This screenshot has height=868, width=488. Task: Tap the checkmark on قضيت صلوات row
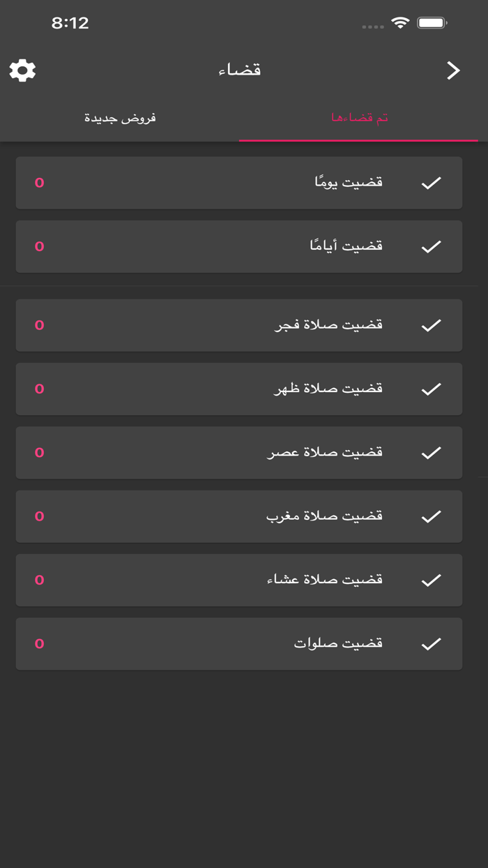point(431,643)
